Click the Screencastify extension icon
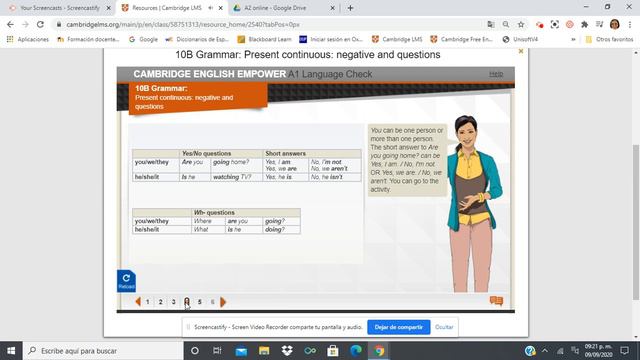This screenshot has width=640, height=360. click(x=540, y=24)
